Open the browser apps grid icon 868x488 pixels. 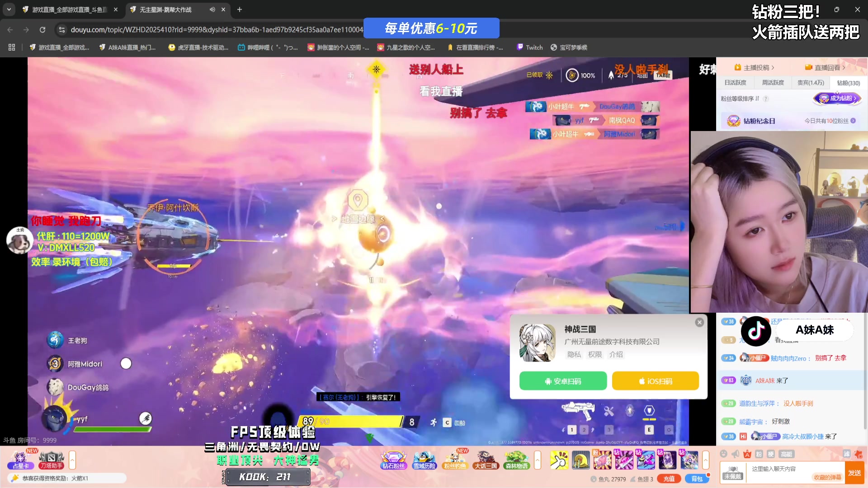[12, 47]
